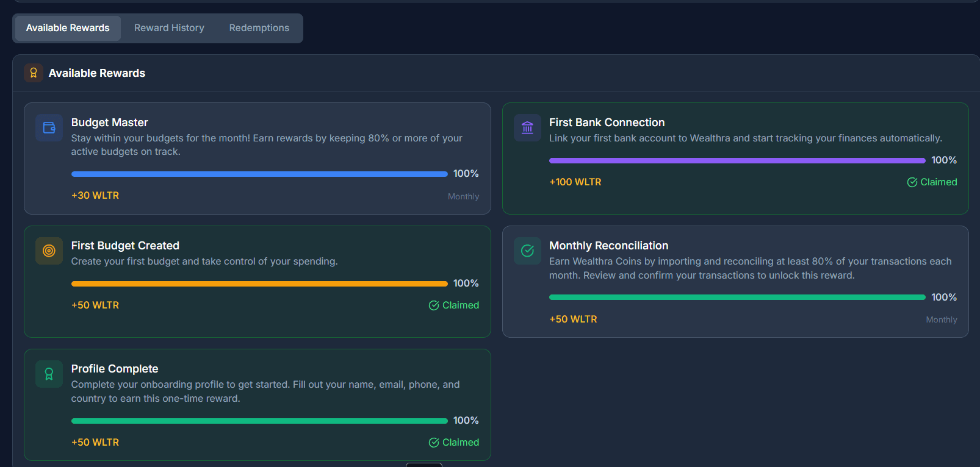Click Claimed check icon on First Bank Connection
This screenshot has width=980, height=467.
pyautogui.click(x=912, y=182)
